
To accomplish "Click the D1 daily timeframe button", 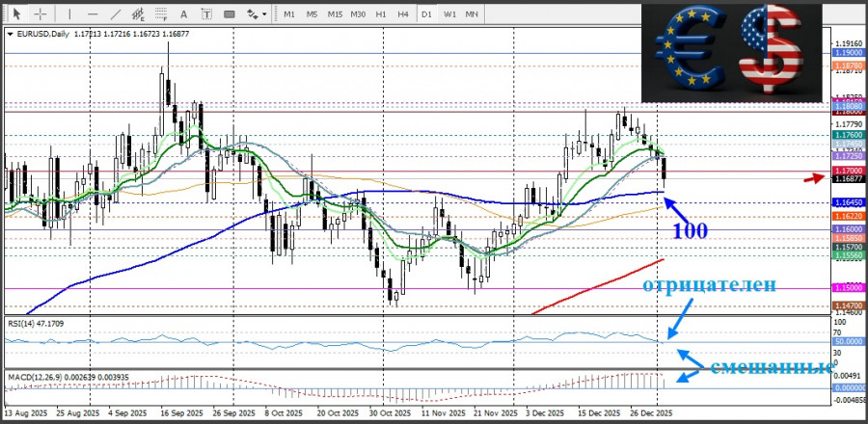I will pyautogui.click(x=426, y=14).
